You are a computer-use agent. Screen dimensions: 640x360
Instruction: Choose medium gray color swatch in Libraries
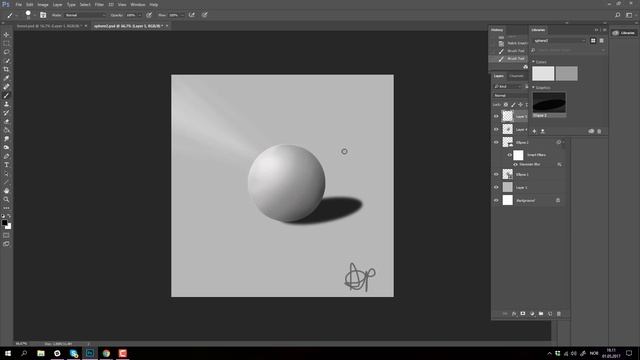tap(567, 73)
